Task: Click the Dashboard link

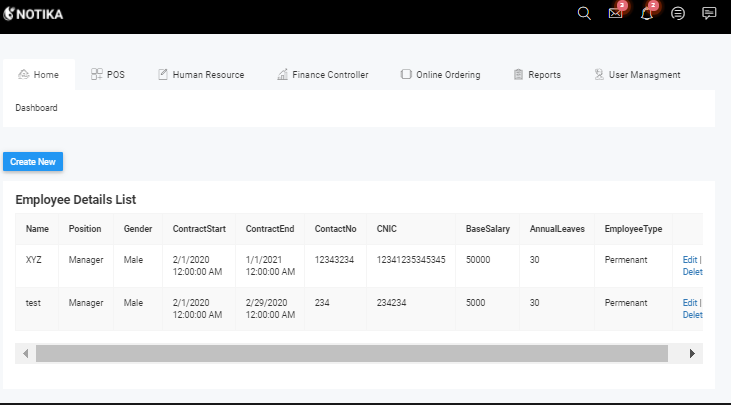Action: pyautogui.click(x=36, y=107)
